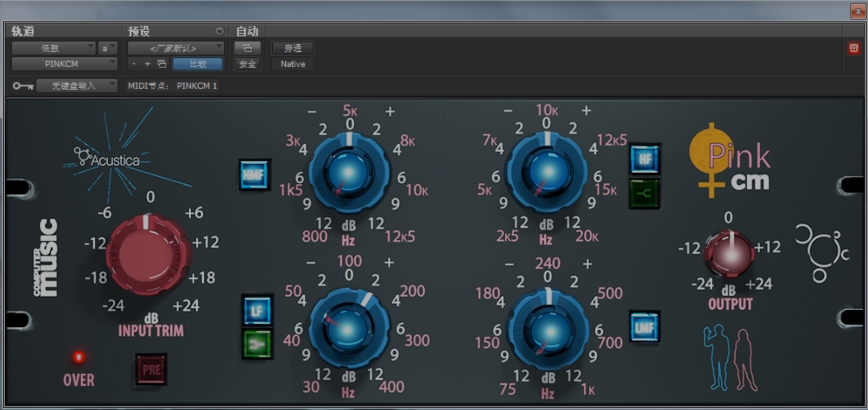Screen dimensions: 868x410
Task: Open the 低鼓 track selector dropdown
Action: click(x=53, y=48)
